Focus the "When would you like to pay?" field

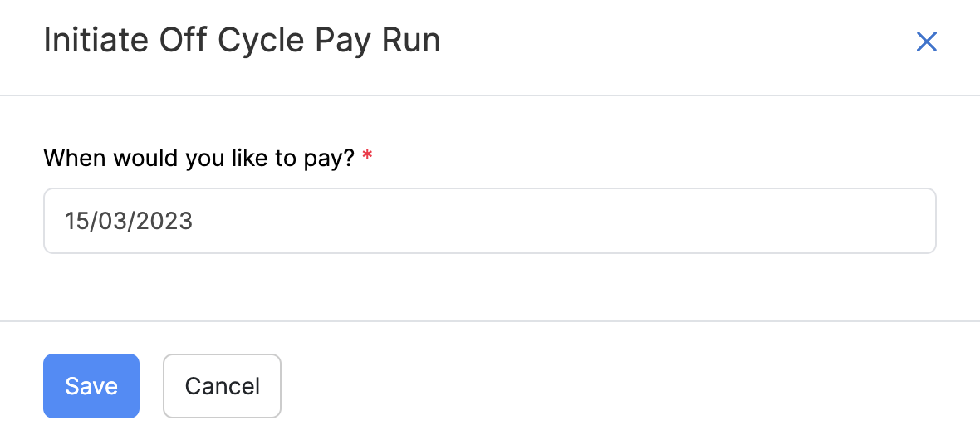pyautogui.click(x=489, y=221)
